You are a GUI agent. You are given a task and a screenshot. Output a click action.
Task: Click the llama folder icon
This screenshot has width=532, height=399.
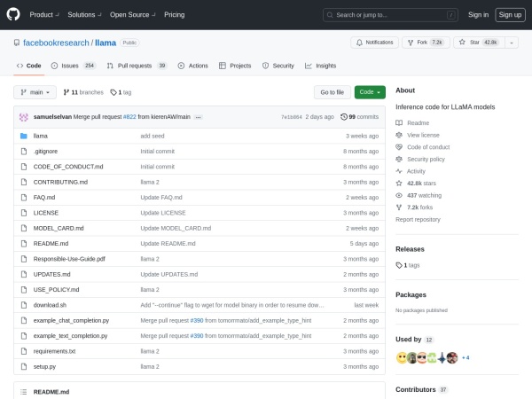tap(23, 136)
